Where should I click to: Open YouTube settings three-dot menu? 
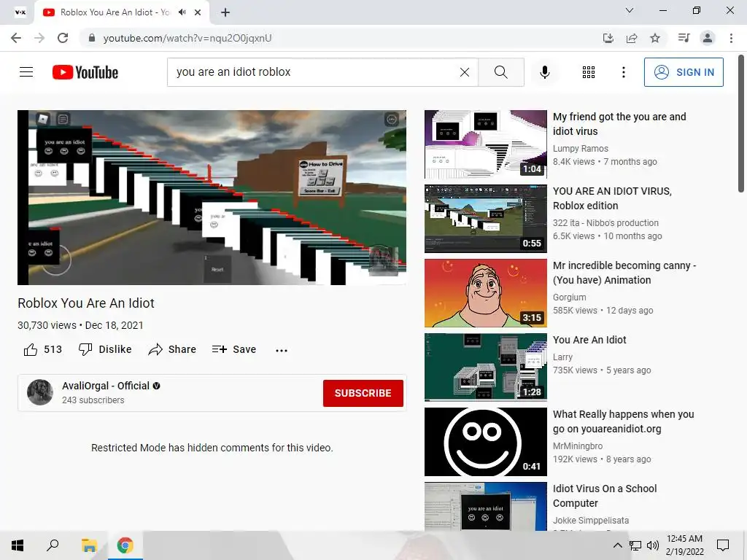(x=623, y=72)
